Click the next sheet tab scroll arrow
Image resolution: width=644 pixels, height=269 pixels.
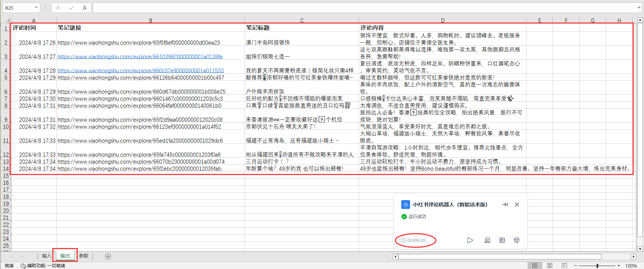click(x=22, y=256)
